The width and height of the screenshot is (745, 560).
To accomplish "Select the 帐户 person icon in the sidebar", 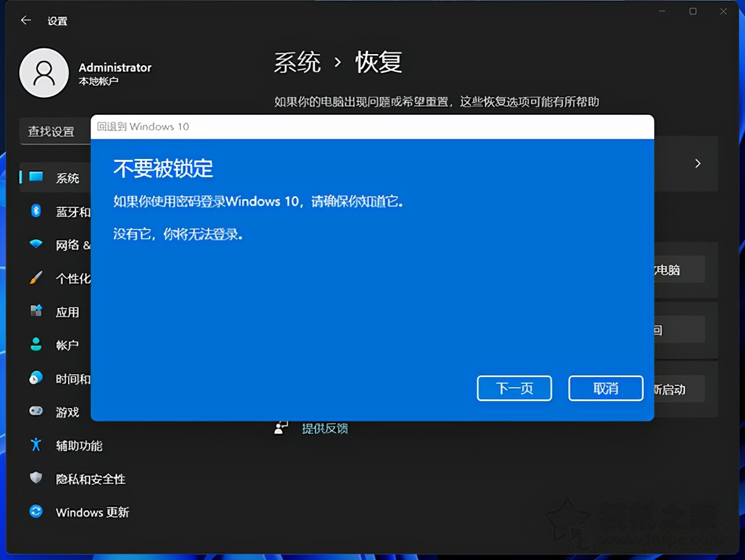I will point(36,344).
